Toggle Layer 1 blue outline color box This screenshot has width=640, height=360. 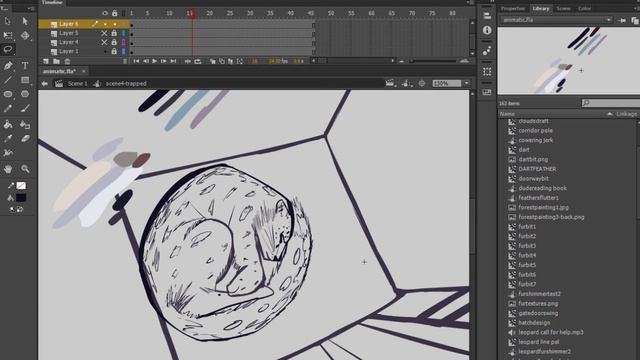(123, 51)
